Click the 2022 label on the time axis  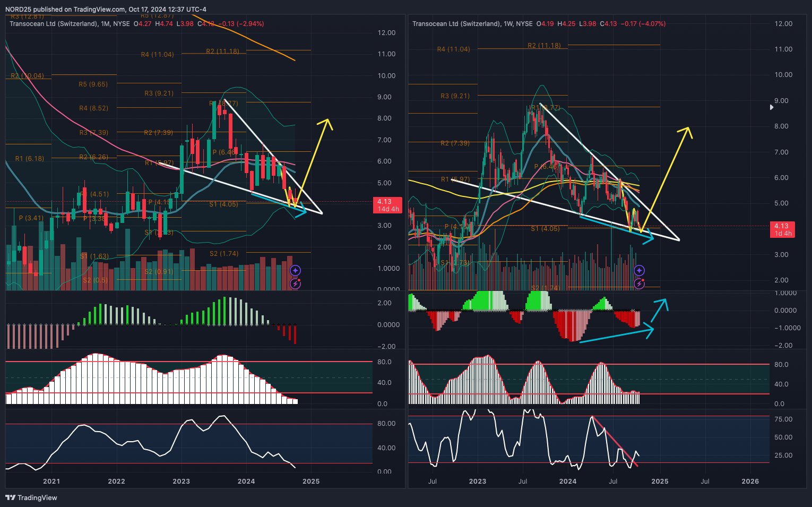click(x=116, y=482)
